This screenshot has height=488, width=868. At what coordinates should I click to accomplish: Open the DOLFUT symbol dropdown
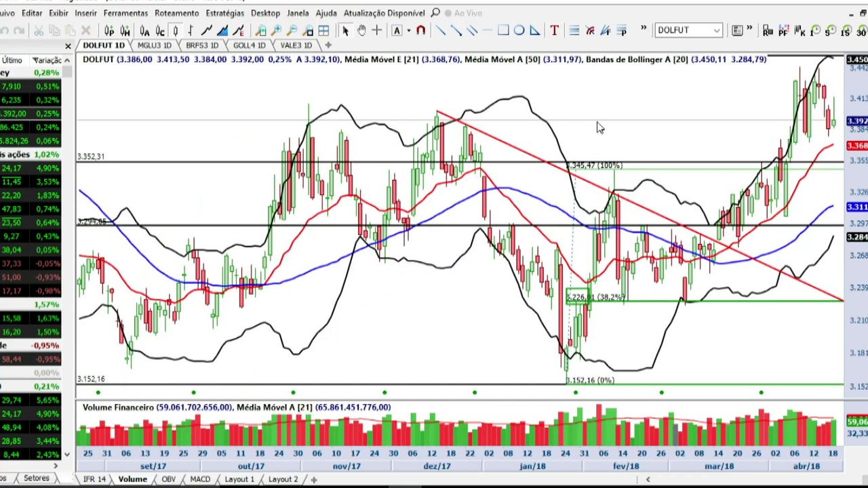click(x=717, y=30)
